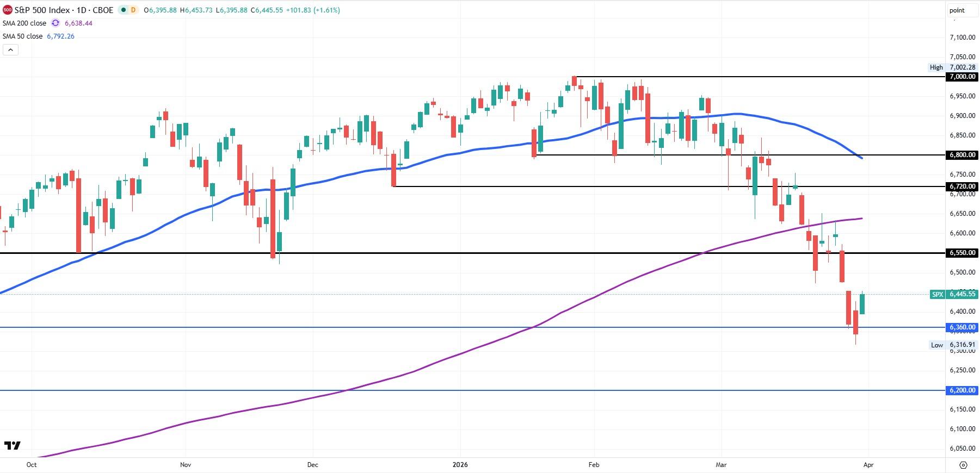Click the SMA 50 close legend entry
This screenshot has width=980, height=473.
point(23,36)
